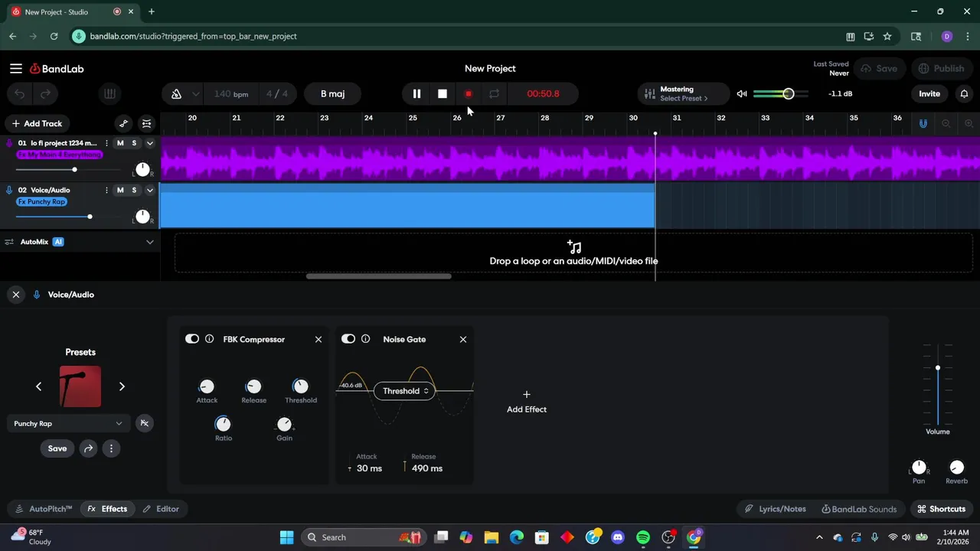The width and height of the screenshot is (980, 551).
Task: Close the Voice/Audio effects panel
Action: tap(16, 295)
